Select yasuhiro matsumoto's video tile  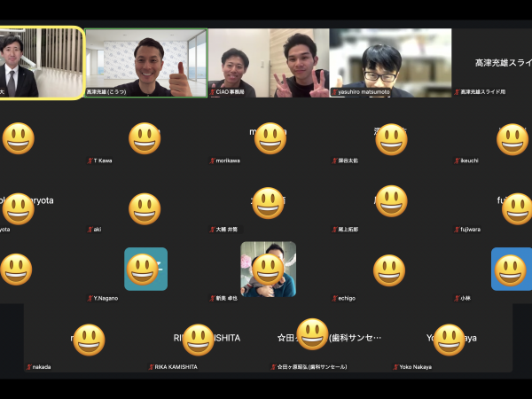[390, 62]
